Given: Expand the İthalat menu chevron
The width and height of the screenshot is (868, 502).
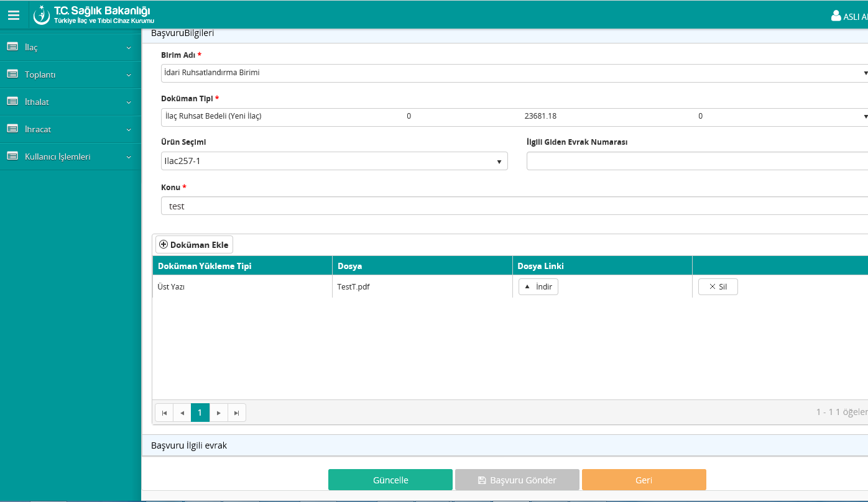Looking at the screenshot, I should [129, 103].
